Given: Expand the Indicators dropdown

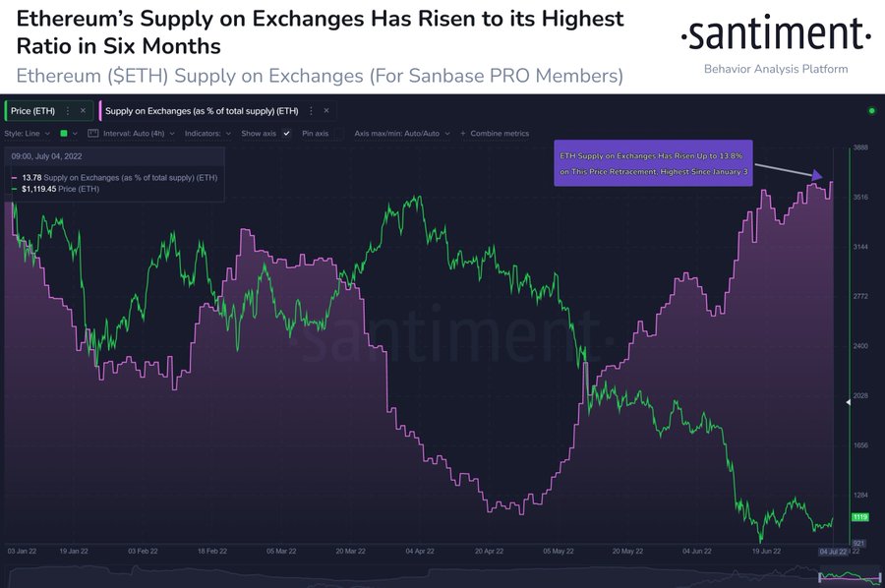Looking at the screenshot, I should pyautogui.click(x=207, y=133).
